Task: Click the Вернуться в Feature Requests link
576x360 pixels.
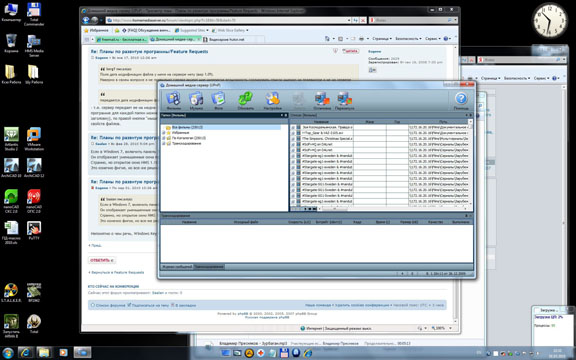Action: point(116,273)
